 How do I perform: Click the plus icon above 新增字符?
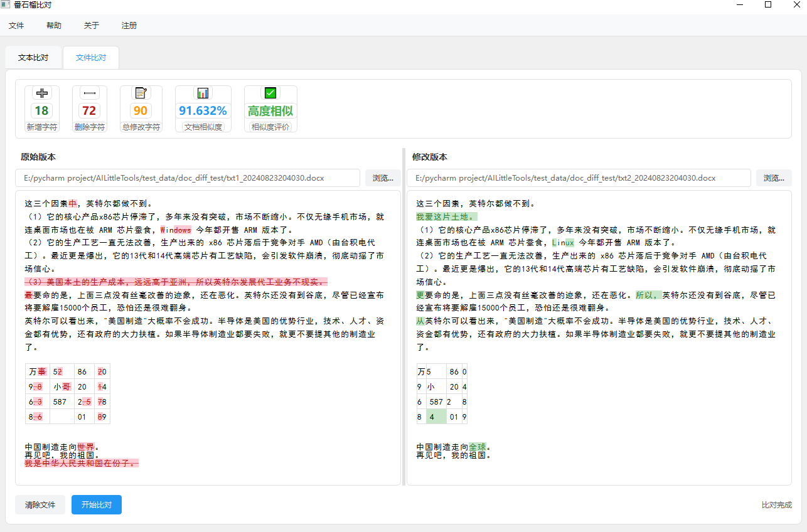coord(42,93)
